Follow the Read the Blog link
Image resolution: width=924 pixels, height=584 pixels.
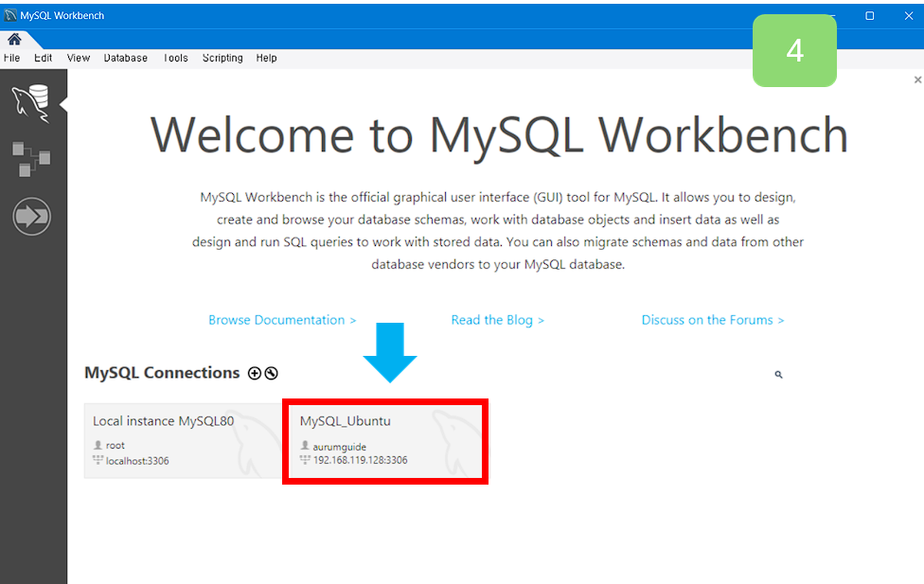(x=497, y=320)
